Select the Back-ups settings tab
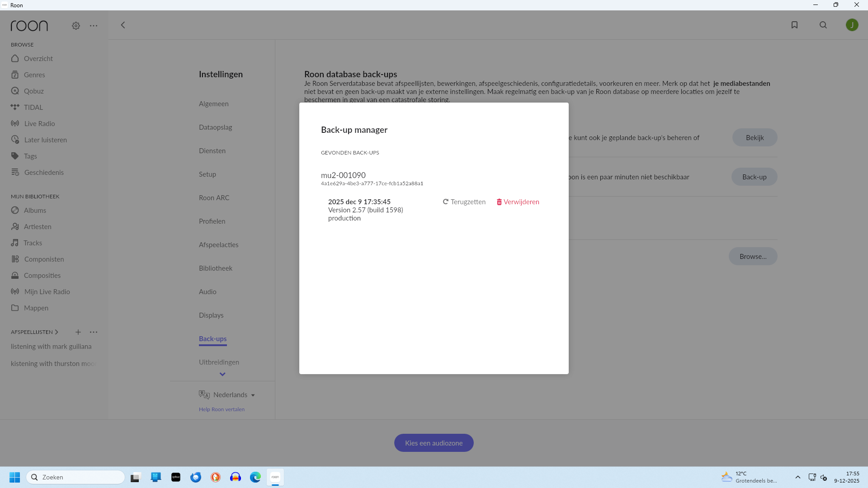The width and height of the screenshot is (868, 488). point(212,338)
